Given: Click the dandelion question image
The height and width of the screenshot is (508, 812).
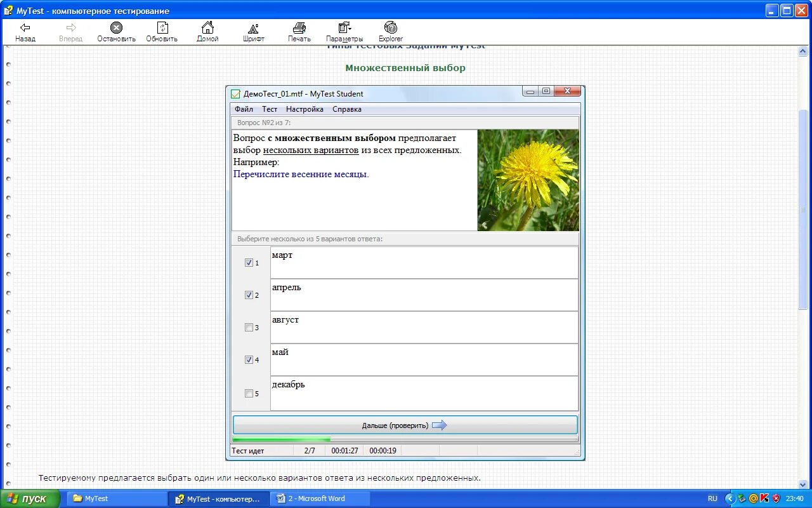Looking at the screenshot, I should [528, 180].
